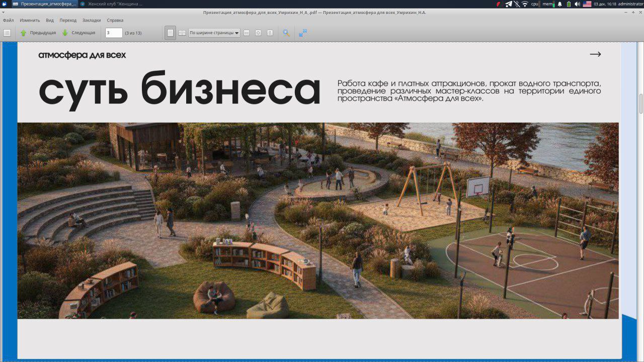
Task: Enter presentation mode via the blue arrows icon
Action: tap(302, 32)
